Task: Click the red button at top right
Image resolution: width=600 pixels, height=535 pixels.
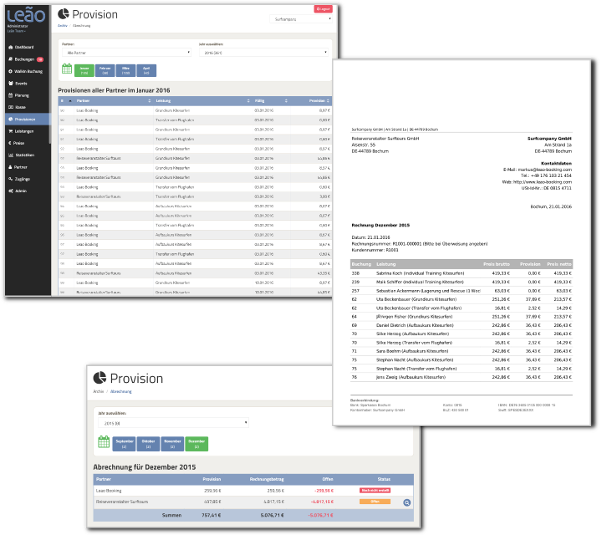Action: pos(323,7)
